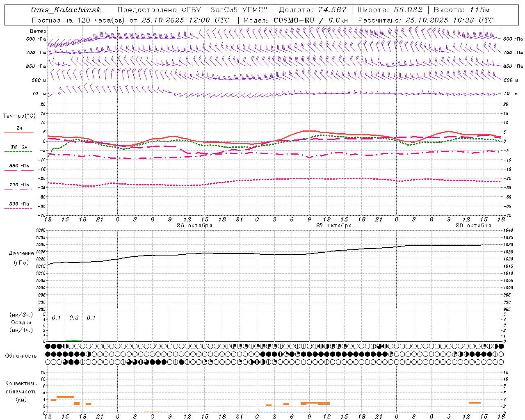Click the 26 октября date label
This screenshot has height=420, width=525.
tap(194, 226)
